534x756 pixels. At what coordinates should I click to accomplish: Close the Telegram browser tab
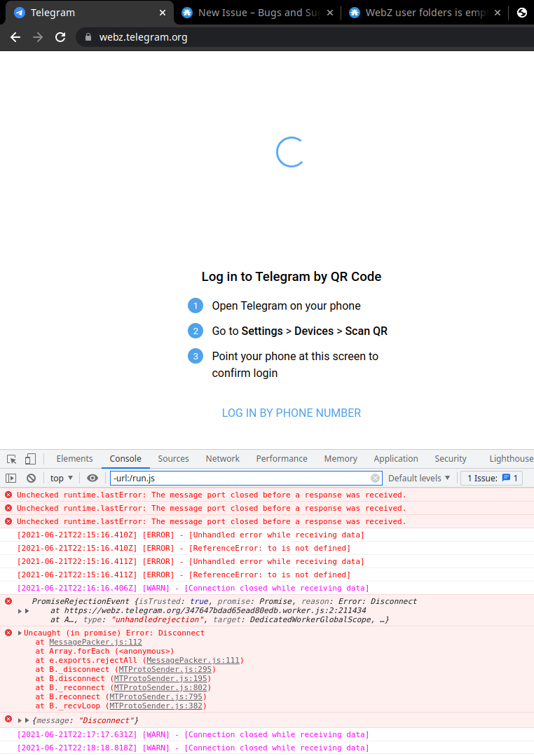[x=163, y=13]
